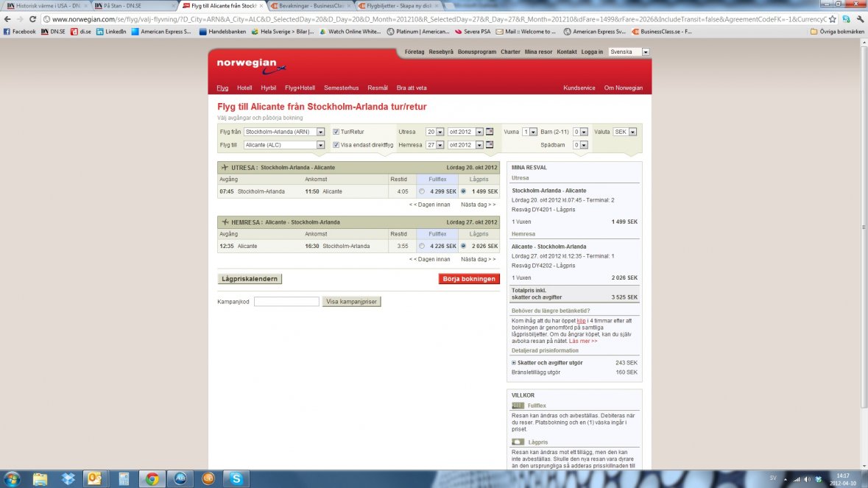Viewport: 868px width, 488px height.
Task: Go to the Hotell menu tab
Action: (244, 88)
